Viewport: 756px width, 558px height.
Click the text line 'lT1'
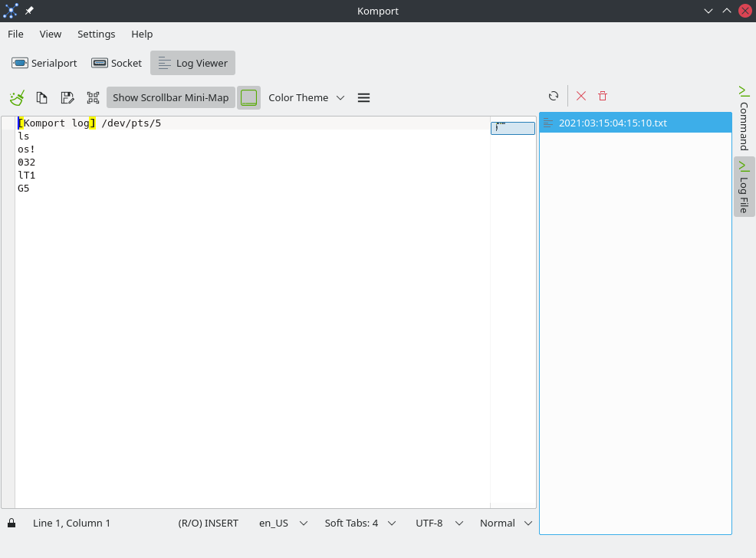click(27, 176)
